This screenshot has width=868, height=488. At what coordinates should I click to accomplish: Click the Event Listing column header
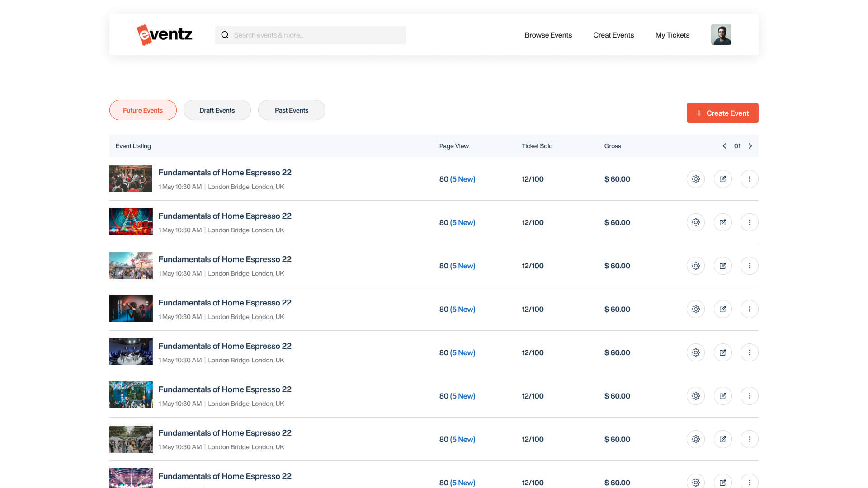(133, 146)
